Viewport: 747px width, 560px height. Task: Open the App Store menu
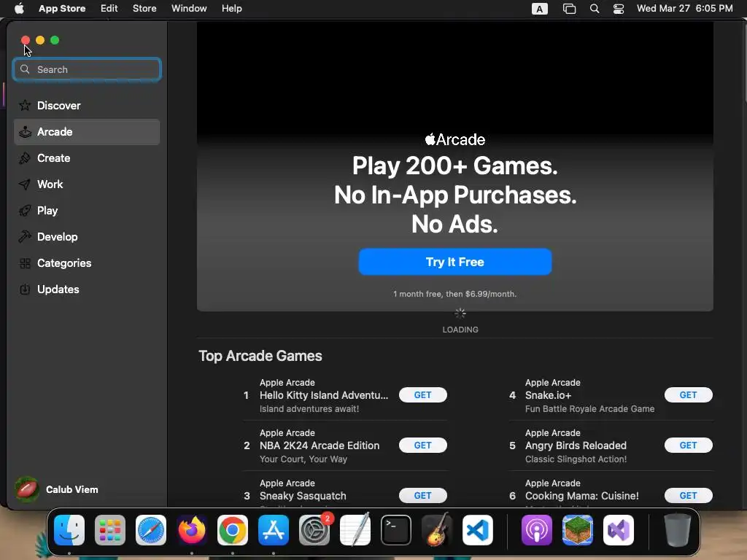coord(62,9)
